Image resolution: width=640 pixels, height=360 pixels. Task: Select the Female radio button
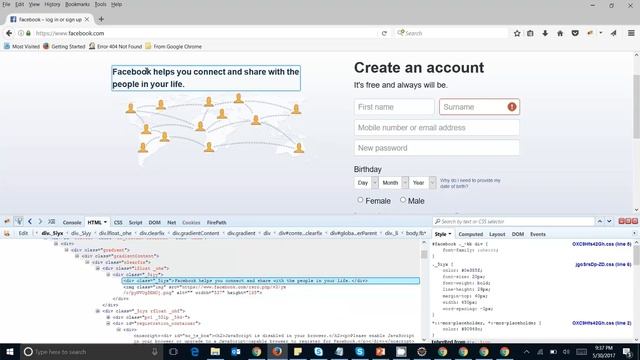click(360, 200)
